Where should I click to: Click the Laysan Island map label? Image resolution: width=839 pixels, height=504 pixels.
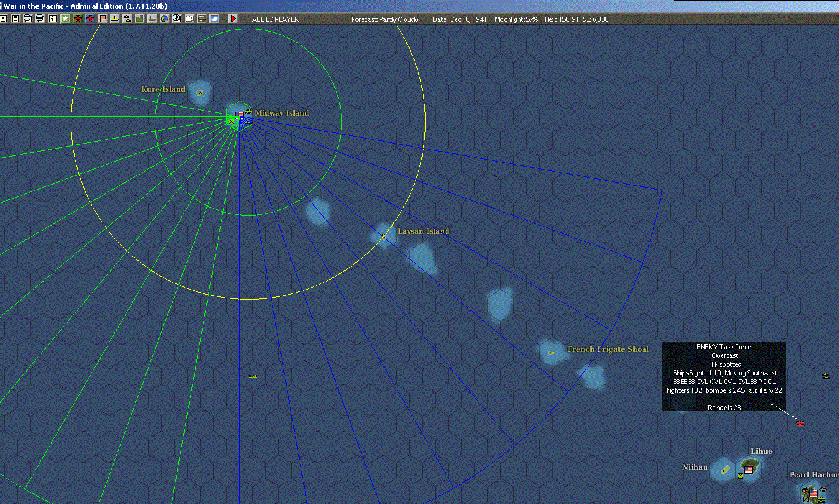click(423, 231)
